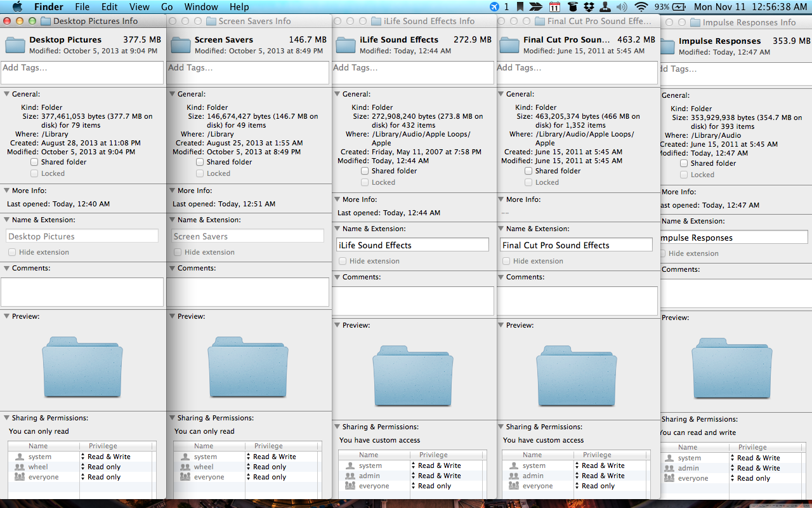
Task: Click the folder icon beside the iLife Sound Effects header
Action: point(346,44)
